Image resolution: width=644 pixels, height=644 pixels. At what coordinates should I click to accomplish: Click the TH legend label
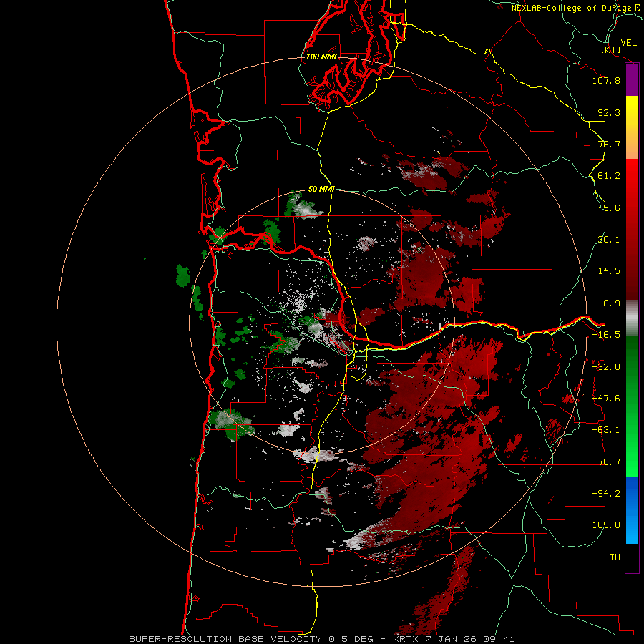click(615, 557)
